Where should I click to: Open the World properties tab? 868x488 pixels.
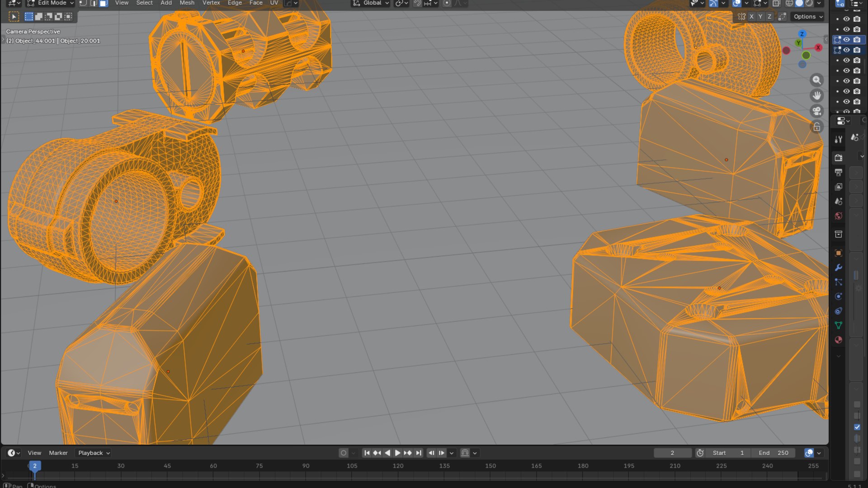839,216
